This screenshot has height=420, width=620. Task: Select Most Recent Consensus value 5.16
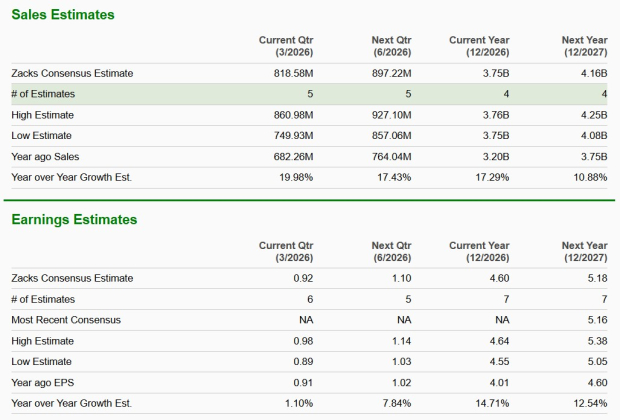[597, 320]
